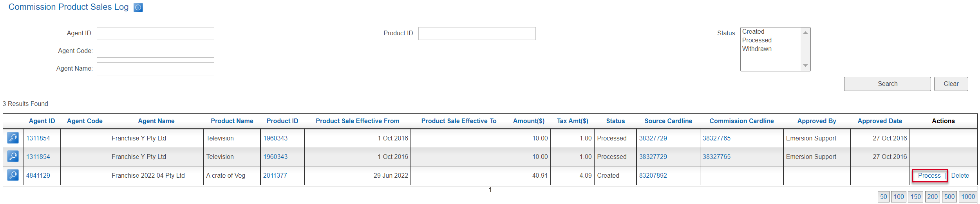Open details magnifier for second Franchise Y row

tap(13, 157)
